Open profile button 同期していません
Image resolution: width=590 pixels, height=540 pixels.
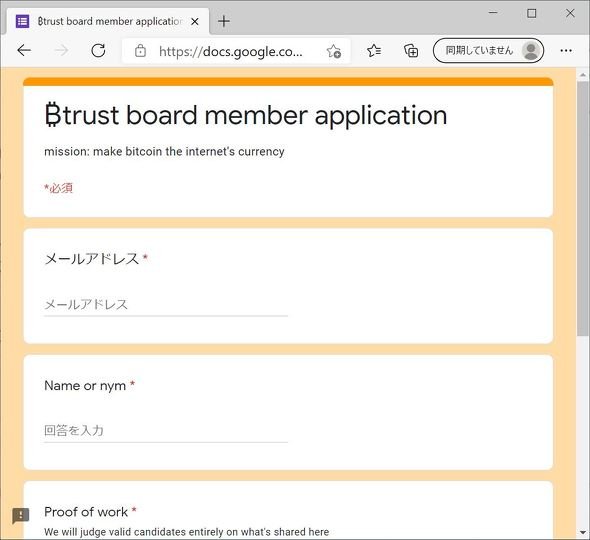click(x=488, y=50)
